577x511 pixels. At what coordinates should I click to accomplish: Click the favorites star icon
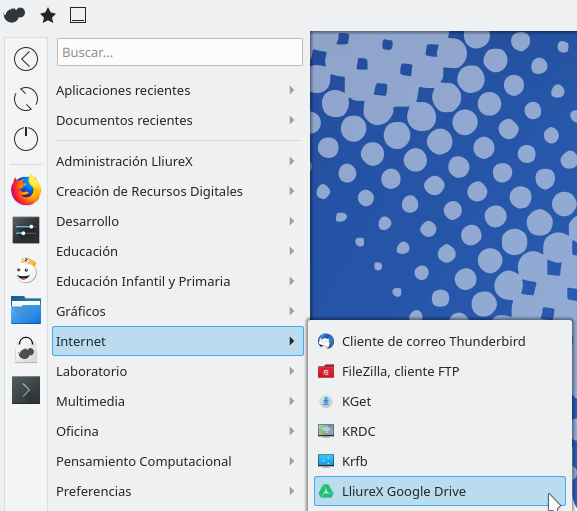(48, 15)
